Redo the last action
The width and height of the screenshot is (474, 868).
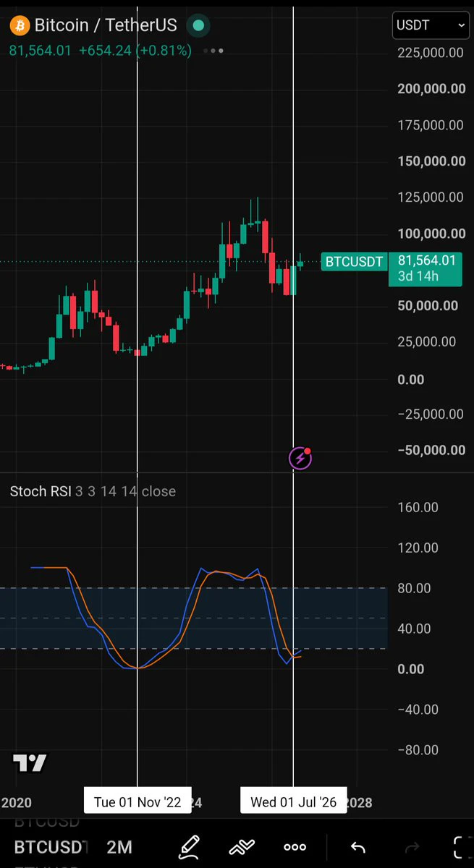pos(412,847)
